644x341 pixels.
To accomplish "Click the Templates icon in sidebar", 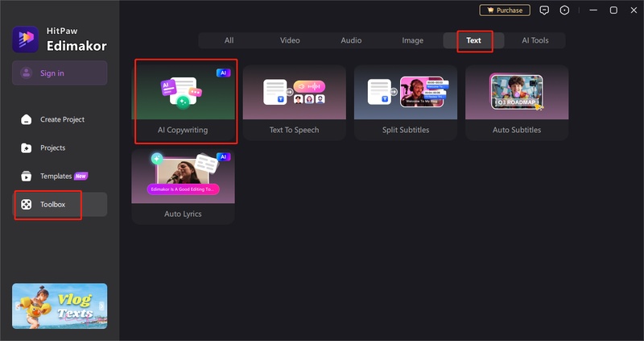I will pos(26,176).
